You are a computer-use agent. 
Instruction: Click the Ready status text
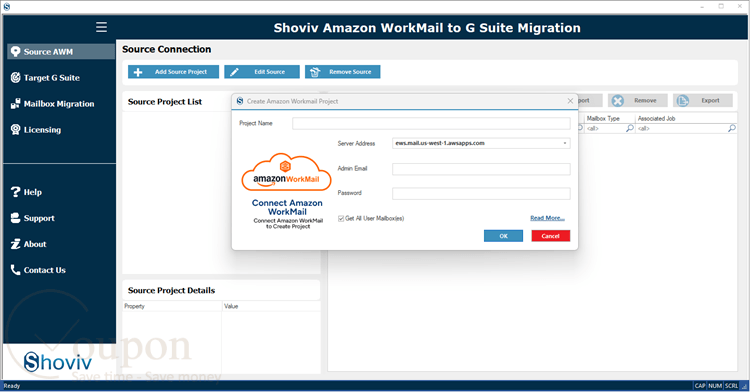[x=12, y=386]
